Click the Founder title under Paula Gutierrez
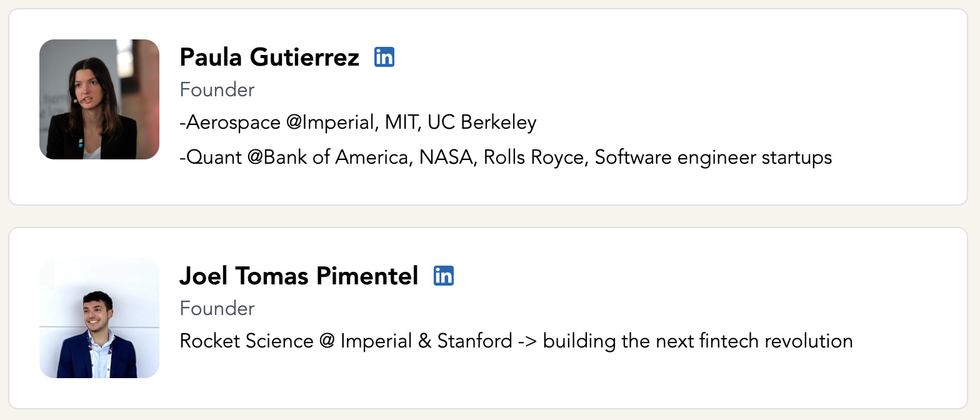Viewport: 980px width, 420px height. point(217,90)
